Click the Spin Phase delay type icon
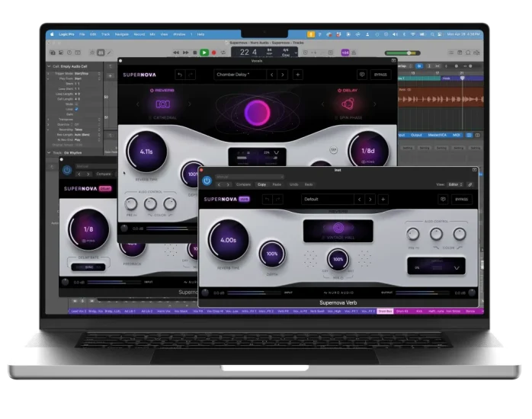The width and height of the screenshot is (532, 419). (348, 104)
